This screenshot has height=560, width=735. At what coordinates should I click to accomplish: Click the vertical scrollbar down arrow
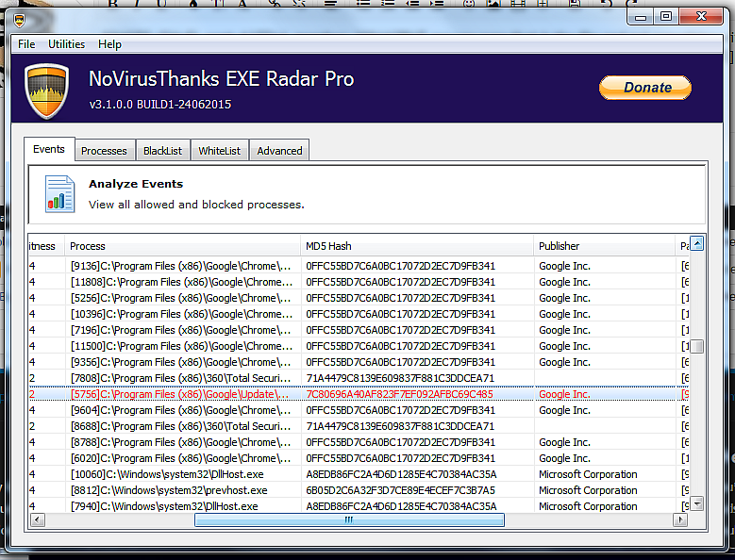point(697,503)
